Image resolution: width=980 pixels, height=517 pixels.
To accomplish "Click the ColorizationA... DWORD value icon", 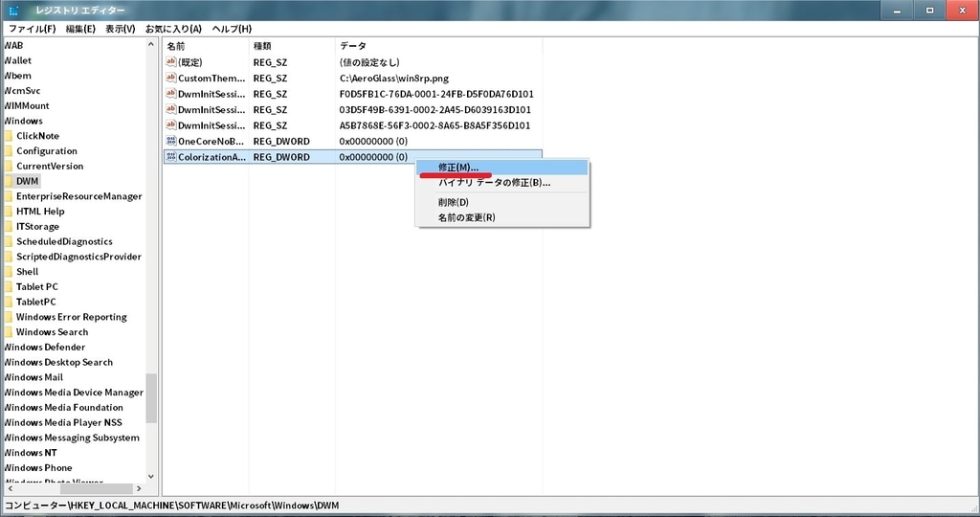I will tap(170, 156).
